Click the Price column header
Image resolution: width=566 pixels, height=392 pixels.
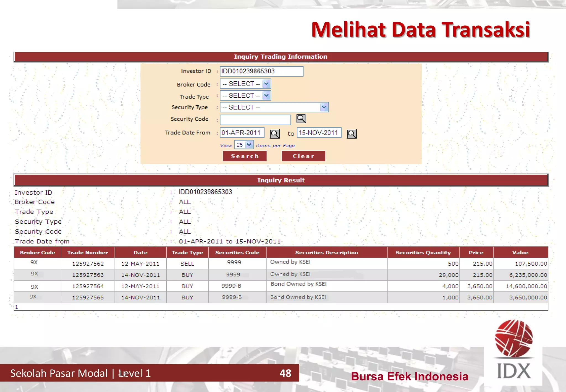476,252
